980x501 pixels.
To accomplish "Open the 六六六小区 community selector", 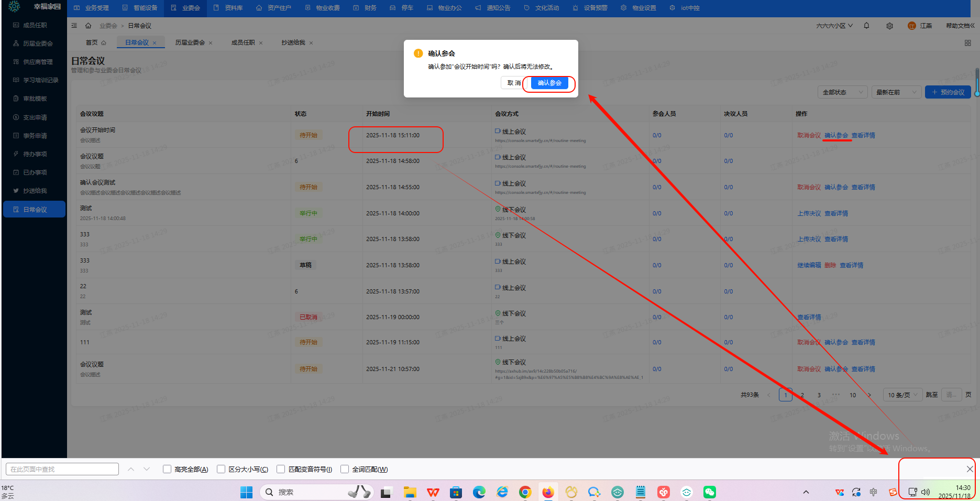I will point(834,26).
